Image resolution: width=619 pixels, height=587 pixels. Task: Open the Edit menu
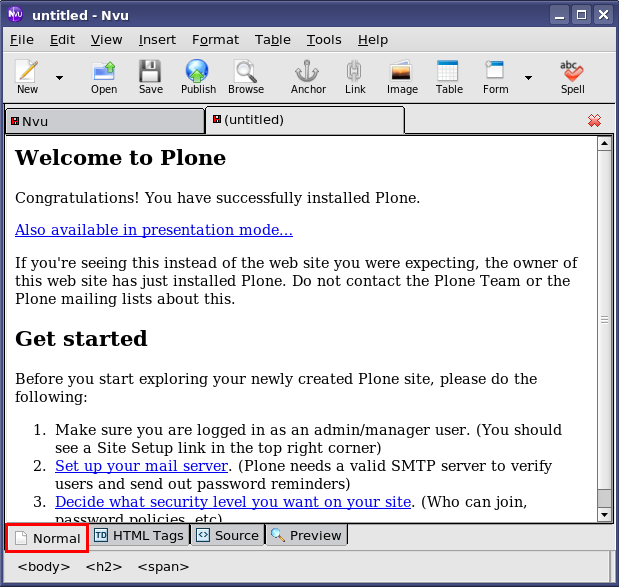pyautogui.click(x=62, y=40)
